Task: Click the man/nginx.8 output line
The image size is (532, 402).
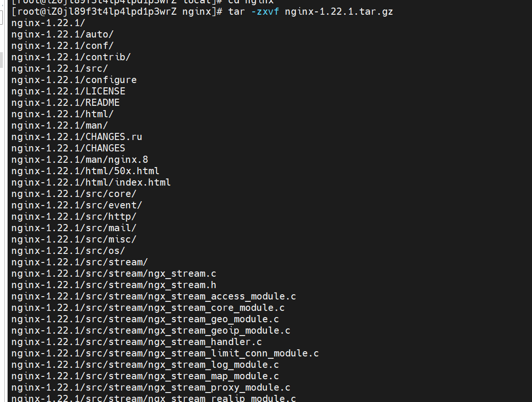Action: pos(80,159)
